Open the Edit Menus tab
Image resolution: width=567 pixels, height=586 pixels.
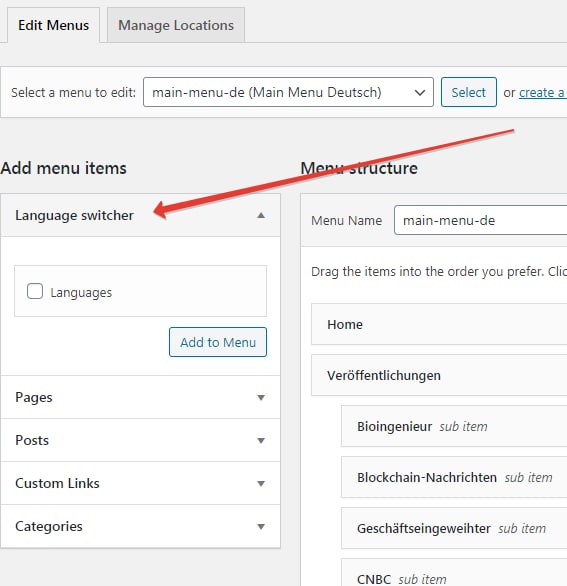pyautogui.click(x=53, y=25)
